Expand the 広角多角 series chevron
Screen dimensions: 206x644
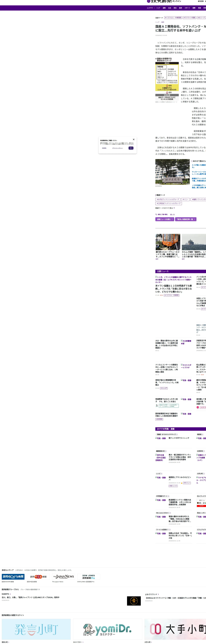coord(204,451)
